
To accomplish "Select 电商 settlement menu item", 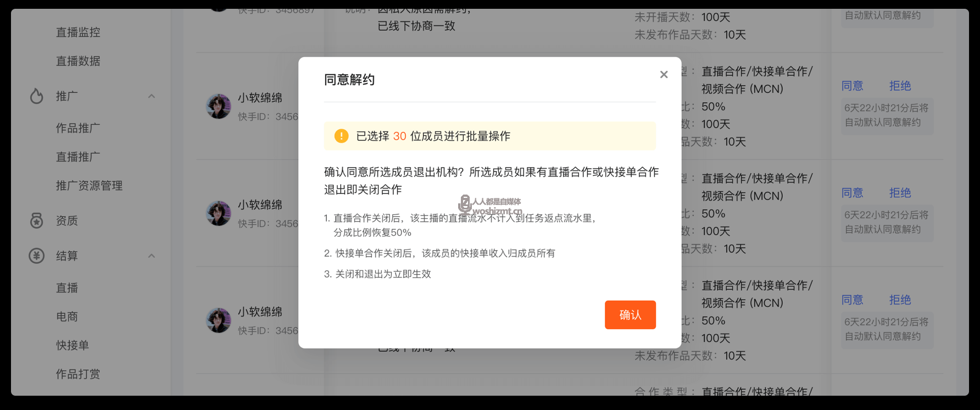I will click(67, 317).
